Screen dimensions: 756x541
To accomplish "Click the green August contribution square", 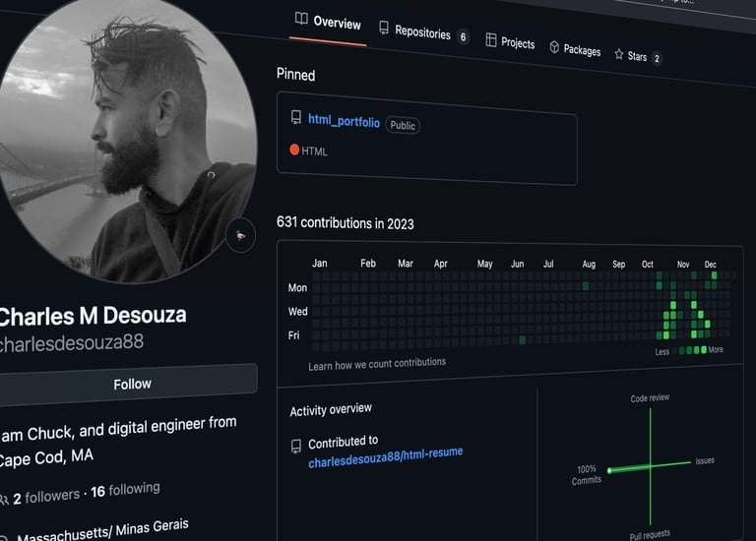I will click(586, 286).
